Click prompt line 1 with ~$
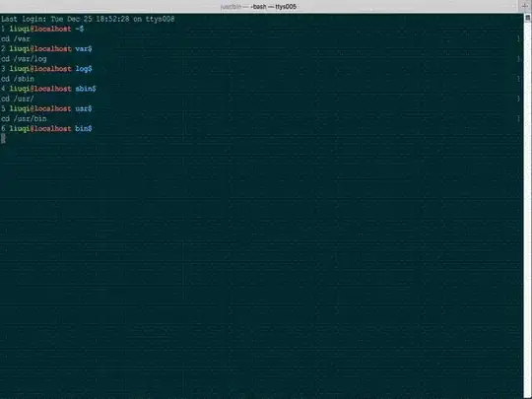 coord(42,29)
